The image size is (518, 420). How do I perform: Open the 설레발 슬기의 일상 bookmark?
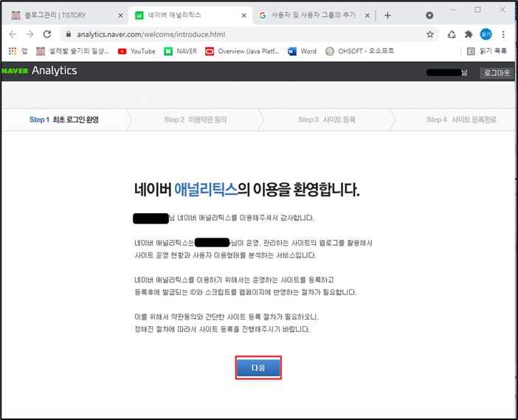point(72,51)
